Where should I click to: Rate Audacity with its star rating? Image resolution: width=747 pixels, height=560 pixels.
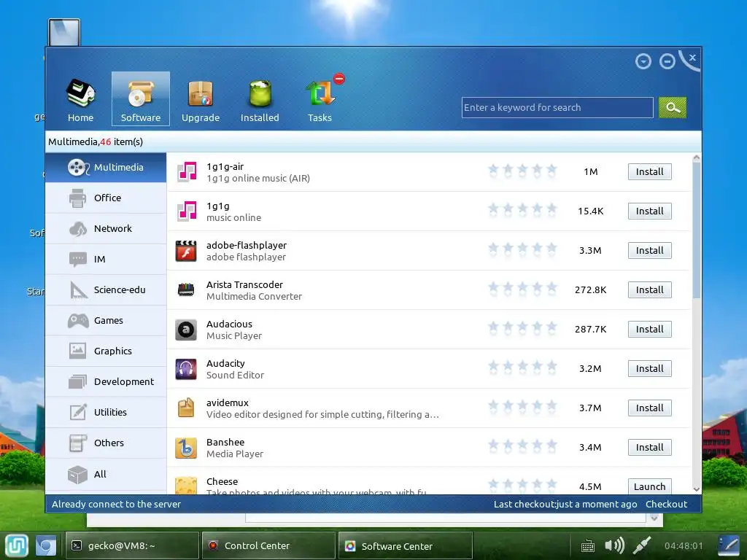click(522, 367)
